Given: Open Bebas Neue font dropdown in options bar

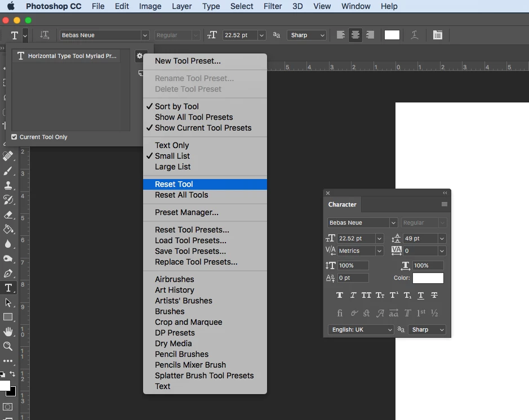Looking at the screenshot, I should pyautogui.click(x=145, y=35).
